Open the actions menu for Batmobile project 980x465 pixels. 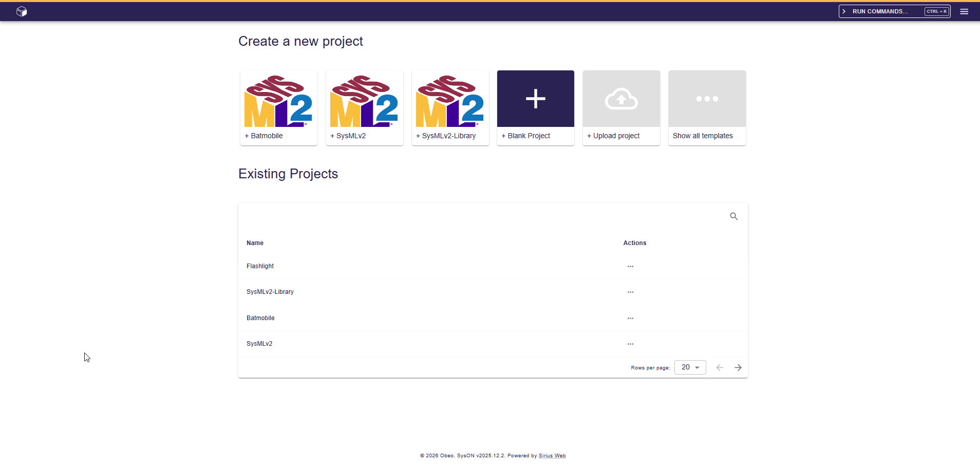click(630, 318)
